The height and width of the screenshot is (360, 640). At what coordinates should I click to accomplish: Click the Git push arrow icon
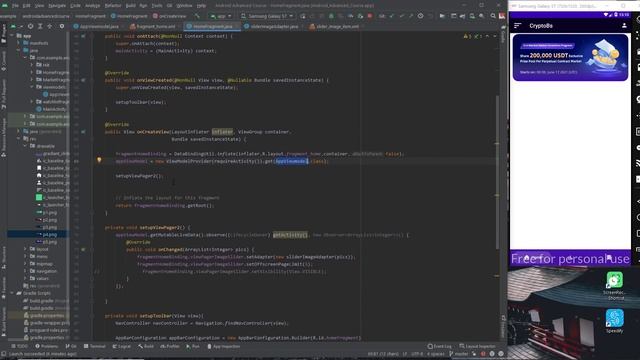tap(411, 16)
